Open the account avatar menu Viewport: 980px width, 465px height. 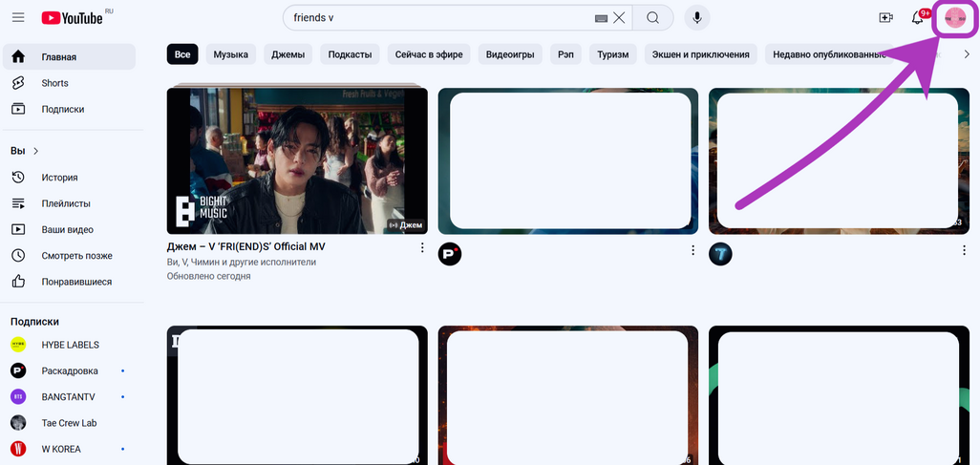pos(954,19)
